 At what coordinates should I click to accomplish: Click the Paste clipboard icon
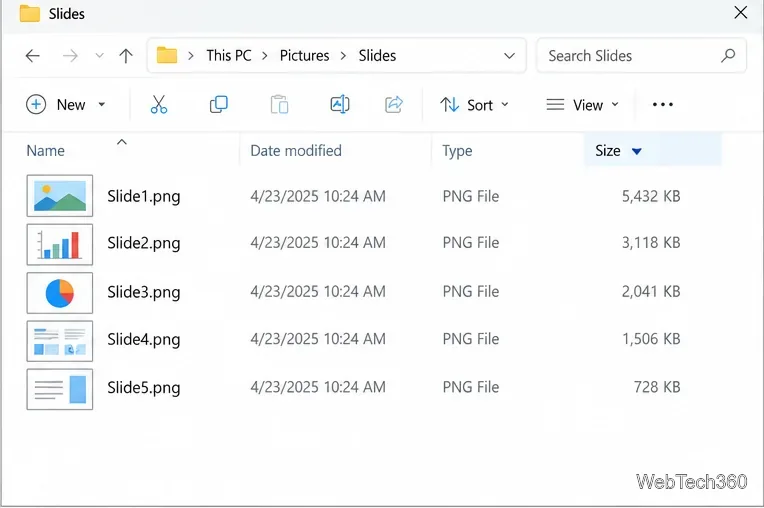(x=279, y=104)
